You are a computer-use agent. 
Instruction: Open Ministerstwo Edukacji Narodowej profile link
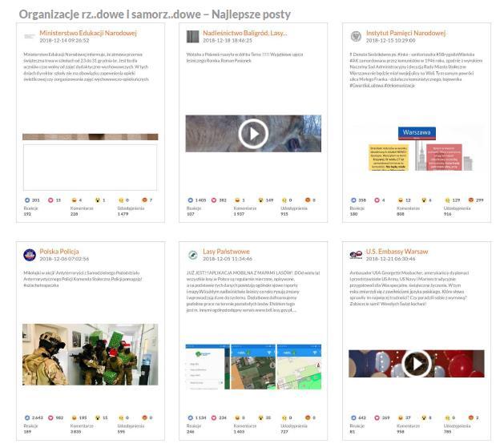(x=88, y=33)
